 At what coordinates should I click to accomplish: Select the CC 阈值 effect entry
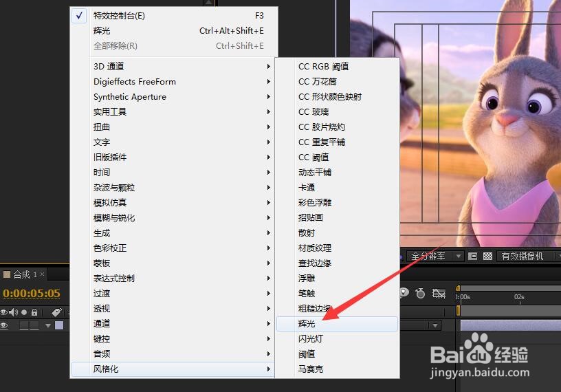tap(337, 157)
